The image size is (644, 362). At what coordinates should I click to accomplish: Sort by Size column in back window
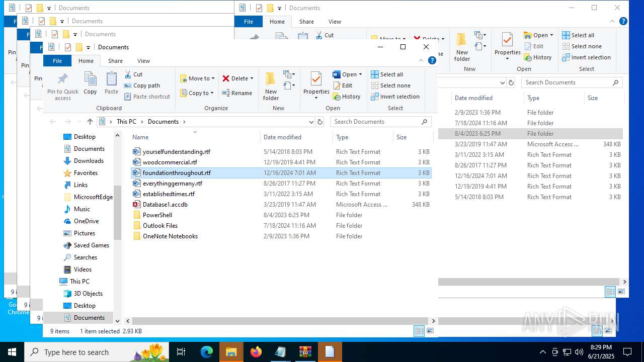(x=604, y=98)
